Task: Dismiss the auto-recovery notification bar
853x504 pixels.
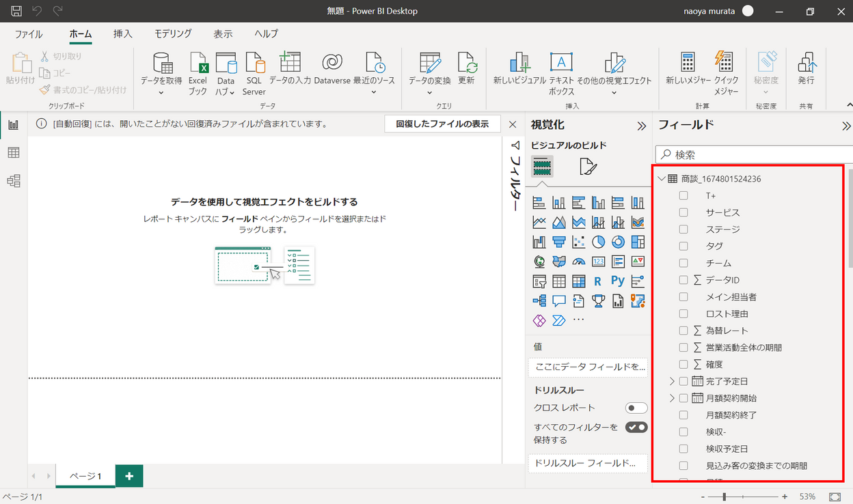Action: [x=513, y=124]
